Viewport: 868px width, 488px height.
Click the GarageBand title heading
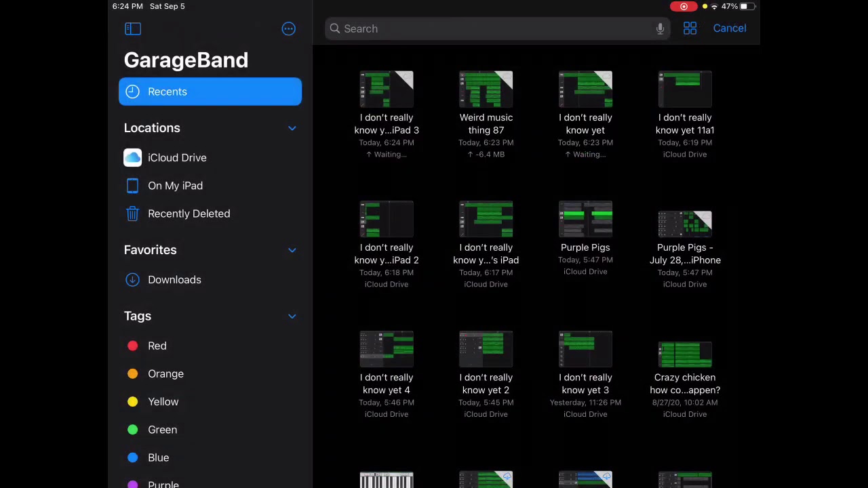(x=186, y=60)
